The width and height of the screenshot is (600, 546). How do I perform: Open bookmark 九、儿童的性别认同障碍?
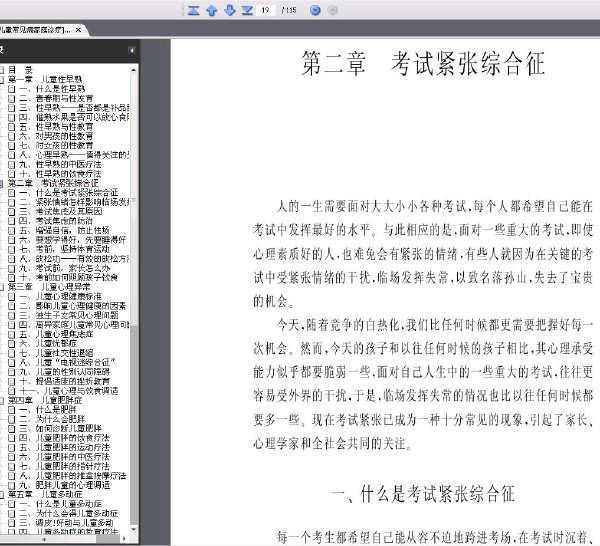[x=65, y=372]
